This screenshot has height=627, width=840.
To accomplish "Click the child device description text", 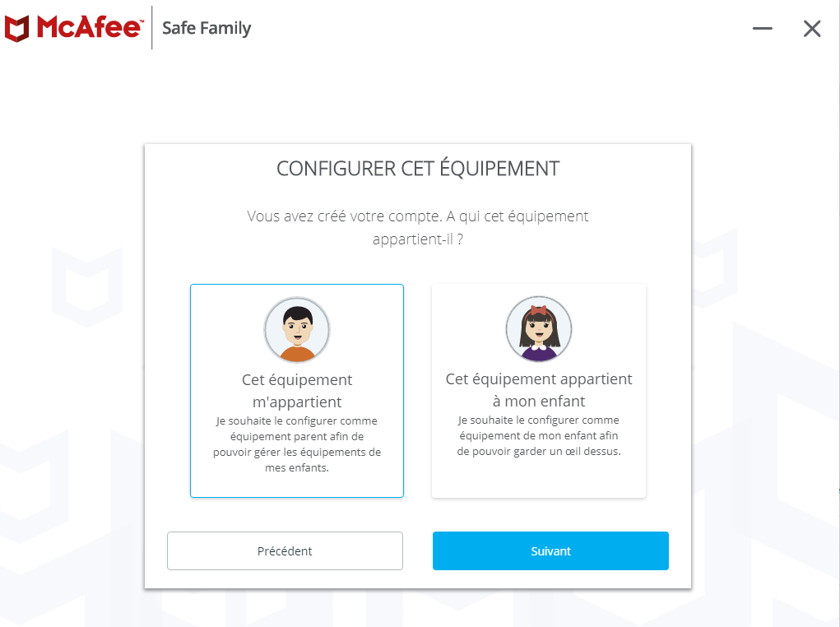I will [x=539, y=436].
